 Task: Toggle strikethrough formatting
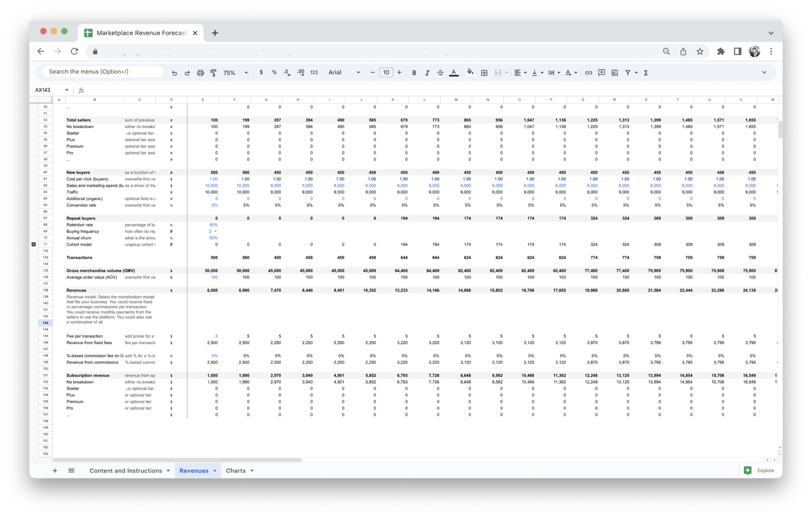[440, 72]
